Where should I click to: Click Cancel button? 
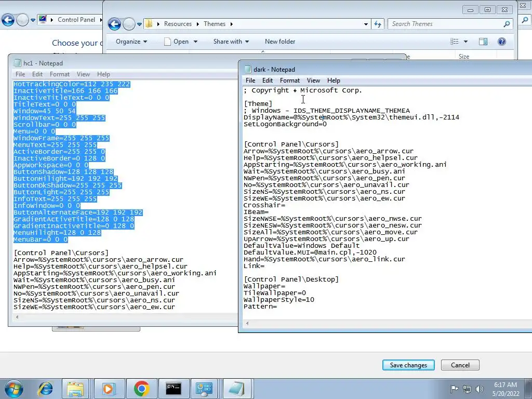460,365
